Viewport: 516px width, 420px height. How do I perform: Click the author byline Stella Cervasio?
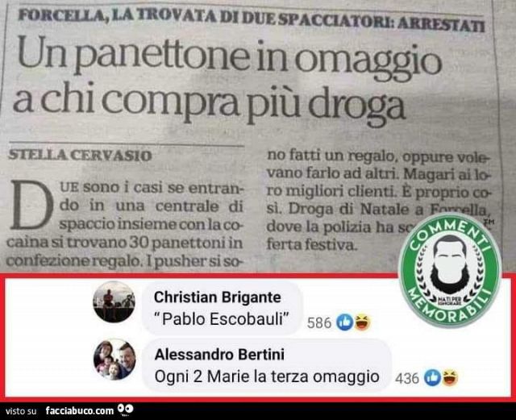tap(80, 155)
